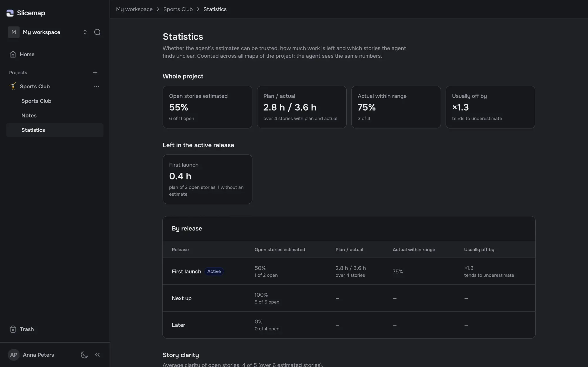Click the Home house icon
Viewport: 588px width, 367px height.
pos(13,54)
